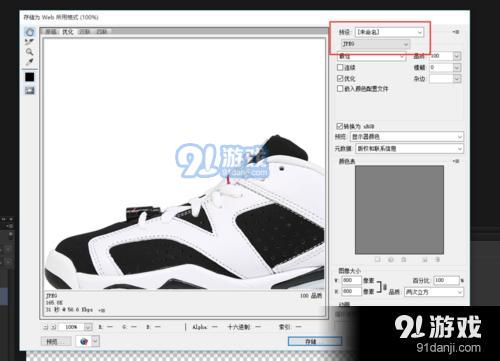
Task: Click the 存储 save button
Action: (x=315, y=341)
